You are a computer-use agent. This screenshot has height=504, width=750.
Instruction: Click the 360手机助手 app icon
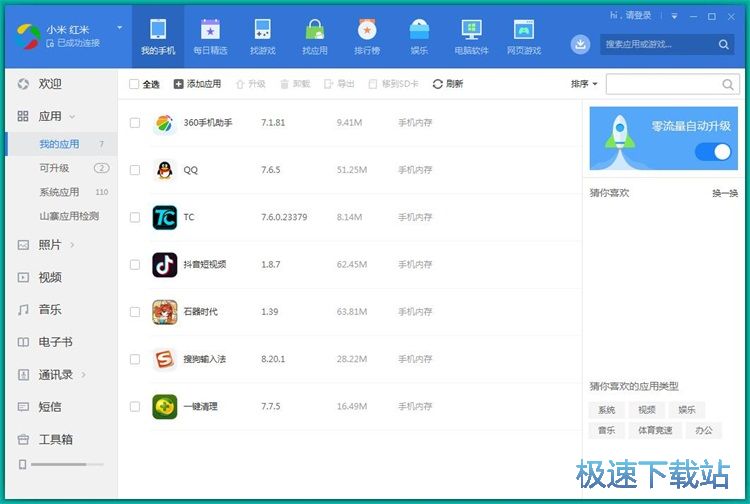coord(165,123)
